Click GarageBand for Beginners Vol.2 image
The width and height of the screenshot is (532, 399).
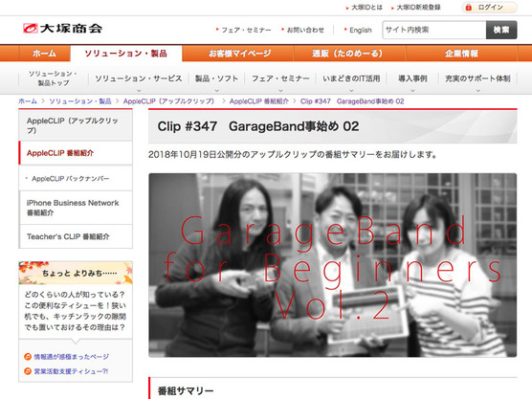point(333,265)
